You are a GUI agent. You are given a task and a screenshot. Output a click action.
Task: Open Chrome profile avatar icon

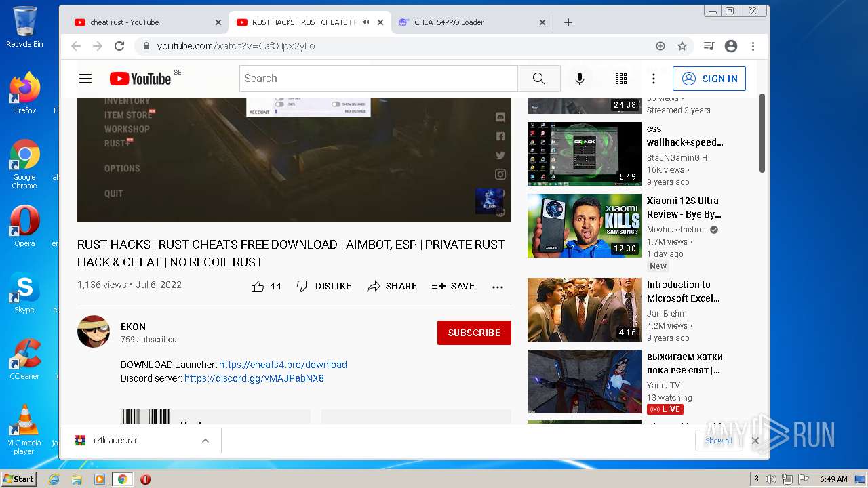pyautogui.click(x=731, y=46)
